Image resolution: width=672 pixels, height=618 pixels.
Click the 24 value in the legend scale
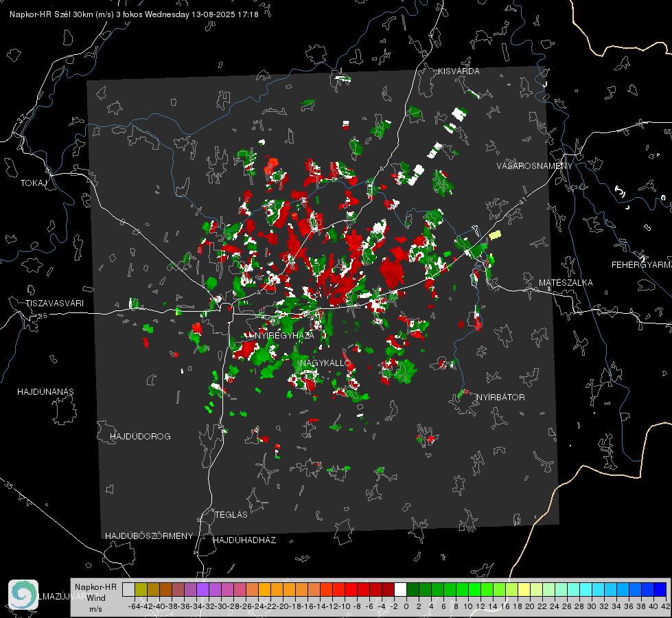pyautogui.click(x=555, y=606)
